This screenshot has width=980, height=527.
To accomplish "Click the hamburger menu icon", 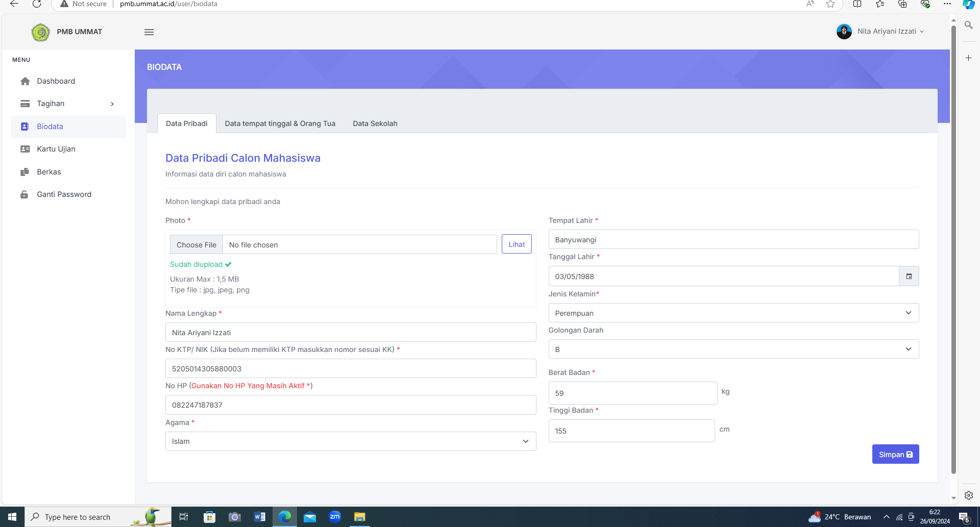I will pyautogui.click(x=149, y=32).
